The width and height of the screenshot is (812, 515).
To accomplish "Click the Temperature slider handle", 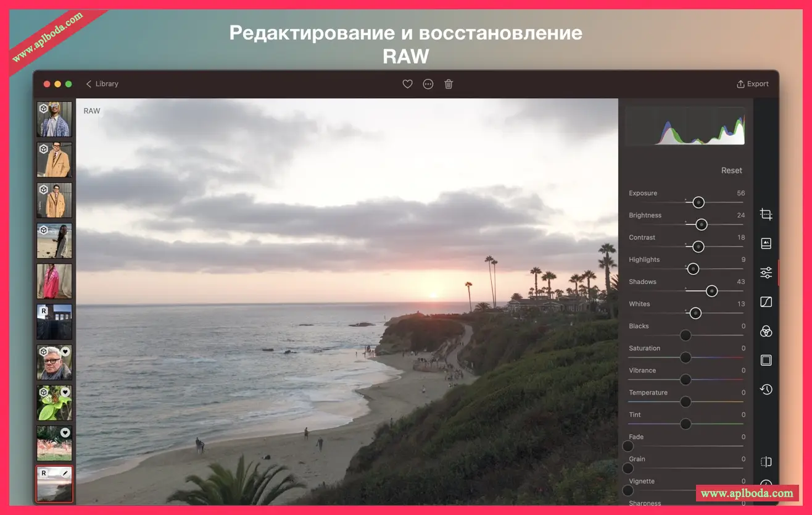I will click(685, 402).
